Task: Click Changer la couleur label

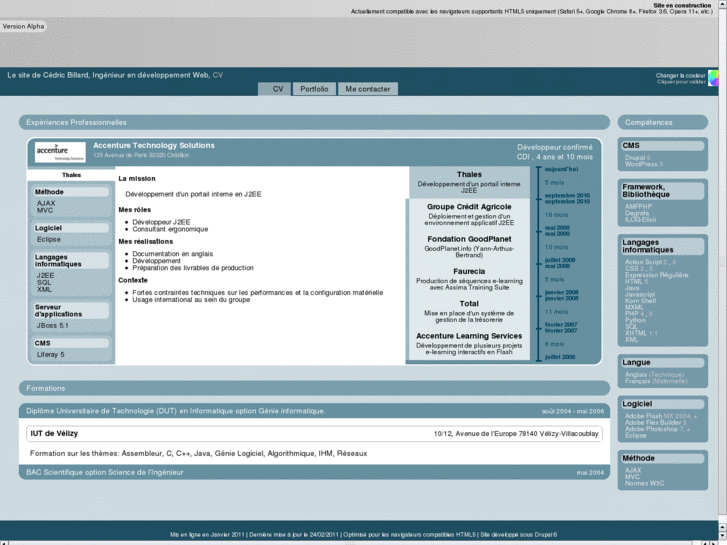Action: pyautogui.click(x=680, y=76)
